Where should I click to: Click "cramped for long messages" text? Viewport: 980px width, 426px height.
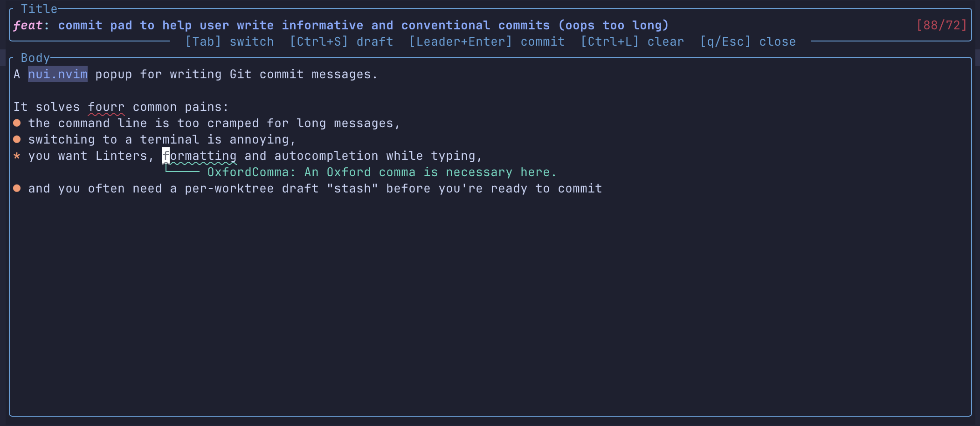pyautogui.click(x=300, y=124)
